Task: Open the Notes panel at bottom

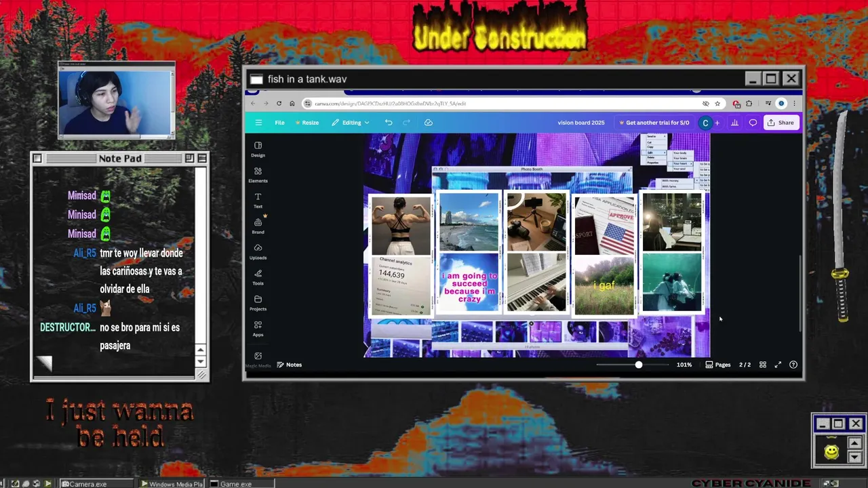Action: point(288,365)
